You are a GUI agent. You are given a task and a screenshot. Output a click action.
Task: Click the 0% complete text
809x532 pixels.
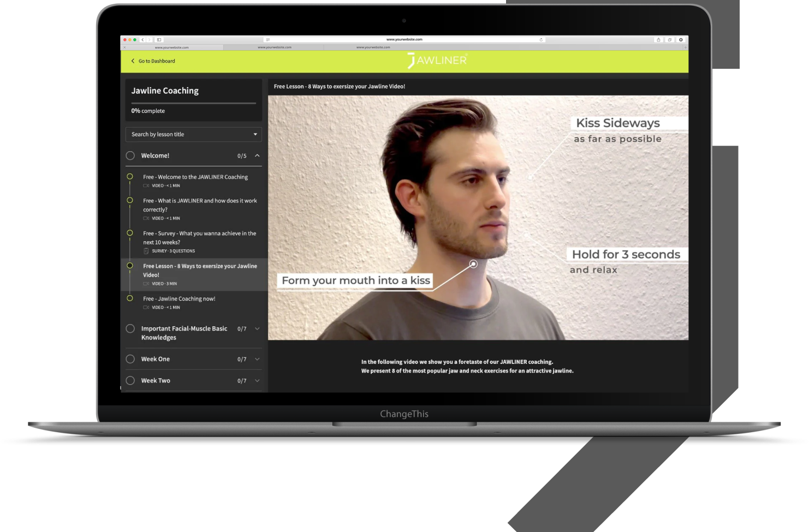click(x=148, y=111)
